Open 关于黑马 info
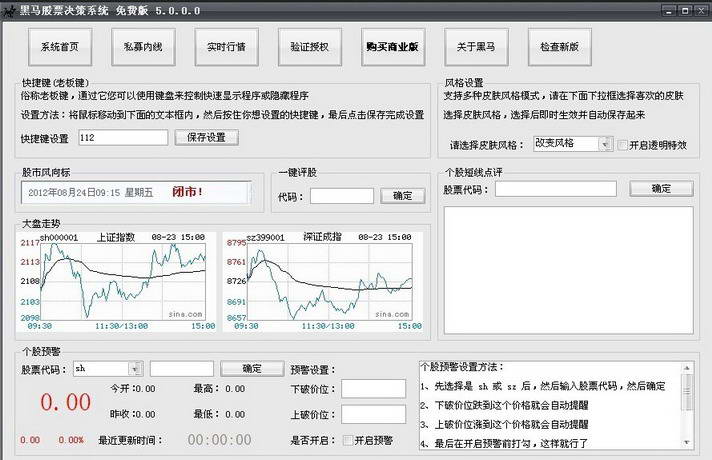The width and height of the screenshot is (712, 460). click(476, 47)
